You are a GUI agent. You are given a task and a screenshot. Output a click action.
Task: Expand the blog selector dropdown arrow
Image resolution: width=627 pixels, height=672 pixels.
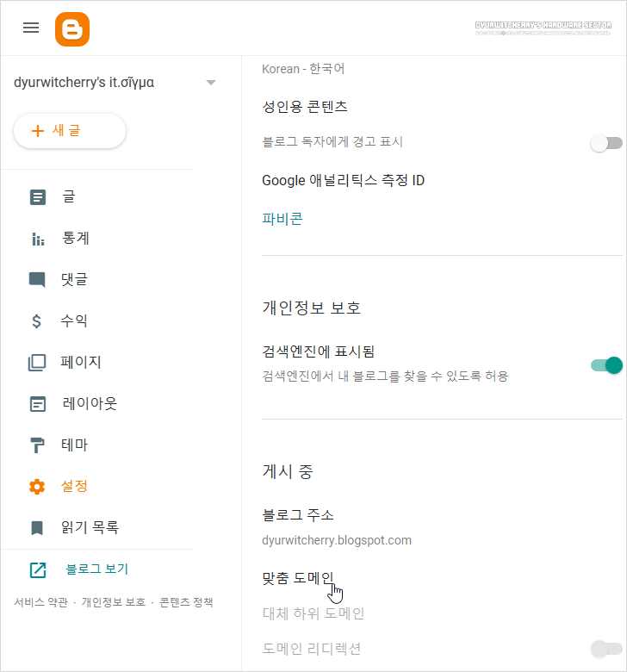pos(211,83)
